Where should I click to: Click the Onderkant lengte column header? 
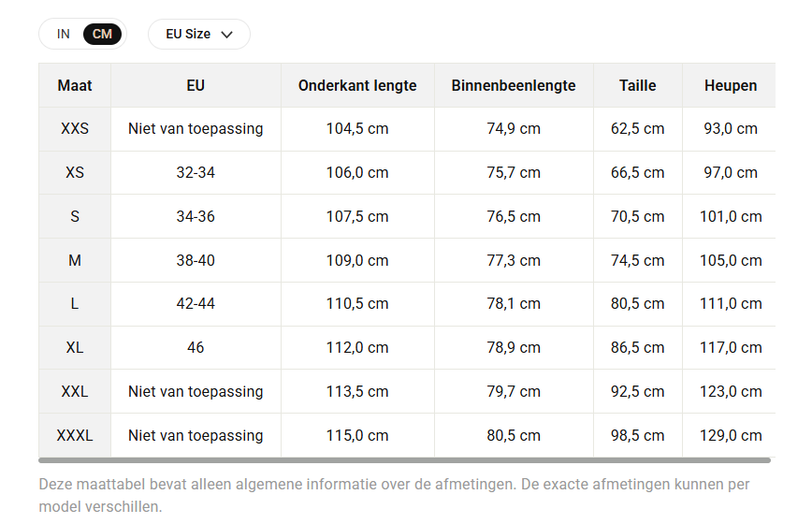pyautogui.click(x=357, y=85)
